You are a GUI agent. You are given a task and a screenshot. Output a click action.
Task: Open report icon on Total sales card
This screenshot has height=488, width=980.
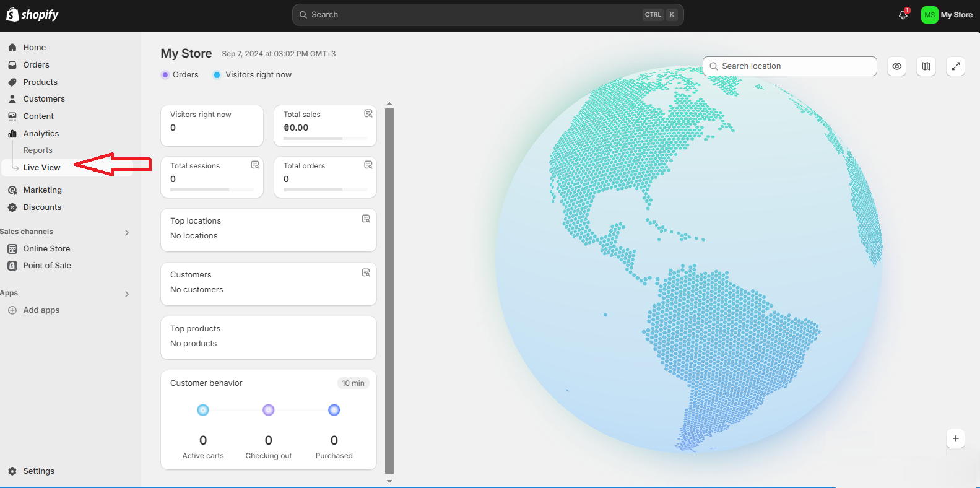[368, 113]
